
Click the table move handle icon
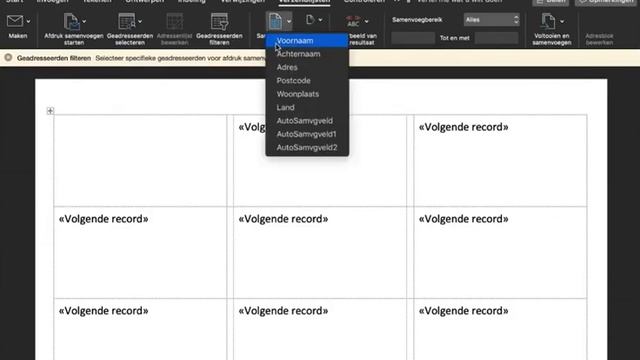point(50,111)
